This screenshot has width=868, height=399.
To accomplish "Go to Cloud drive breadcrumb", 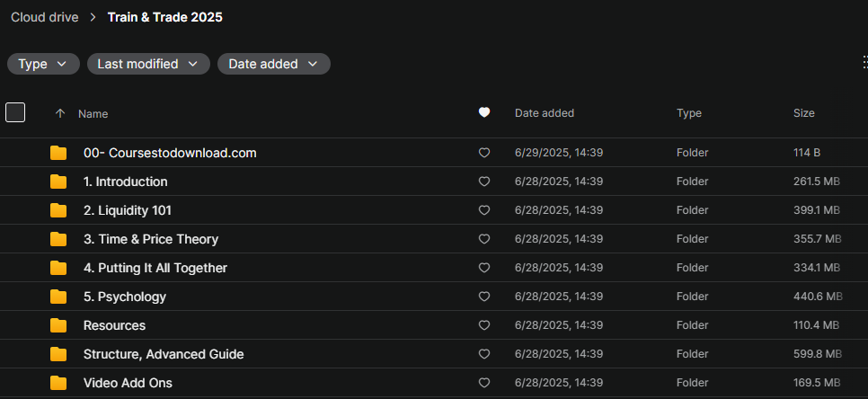I will coord(45,17).
